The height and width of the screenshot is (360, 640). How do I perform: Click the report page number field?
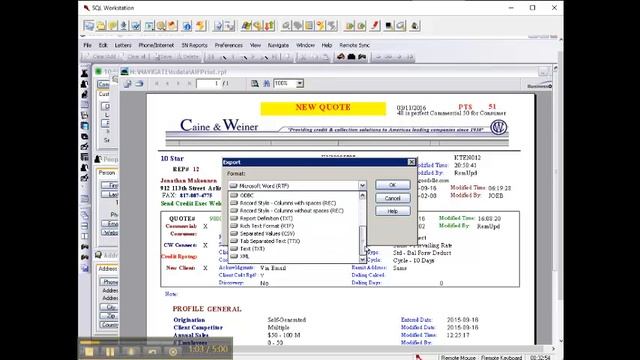click(x=209, y=84)
